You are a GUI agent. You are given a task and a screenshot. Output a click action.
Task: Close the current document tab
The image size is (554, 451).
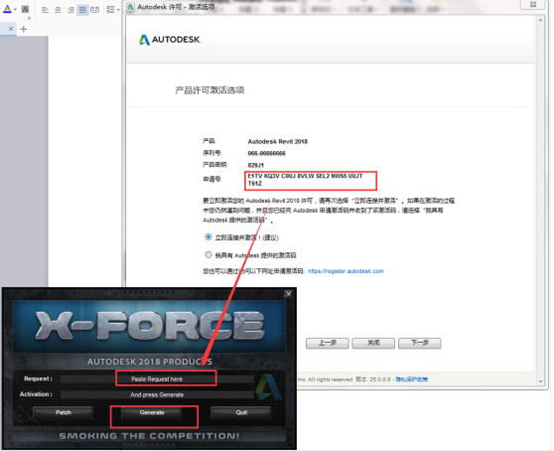pos(11,29)
